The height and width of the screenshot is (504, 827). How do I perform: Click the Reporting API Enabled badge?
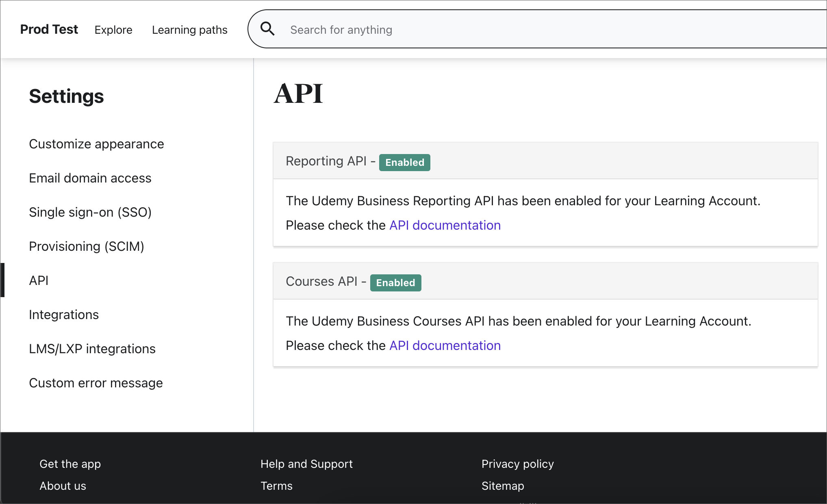(405, 163)
